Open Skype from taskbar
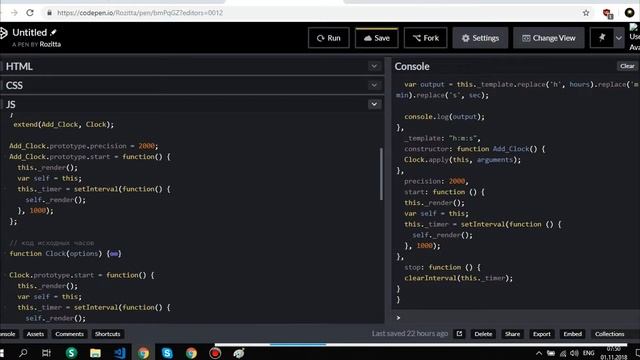The height and width of the screenshot is (360, 640). click(x=167, y=353)
